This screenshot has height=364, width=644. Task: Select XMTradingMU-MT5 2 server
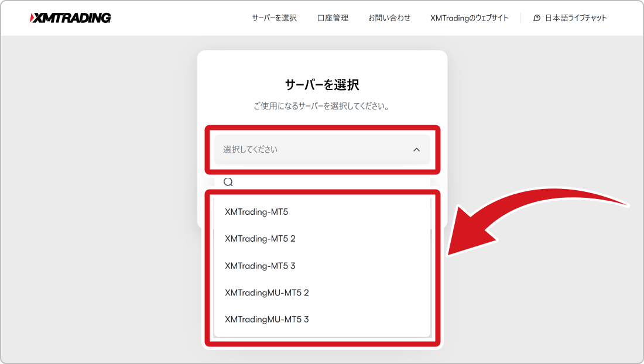coord(321,293)
